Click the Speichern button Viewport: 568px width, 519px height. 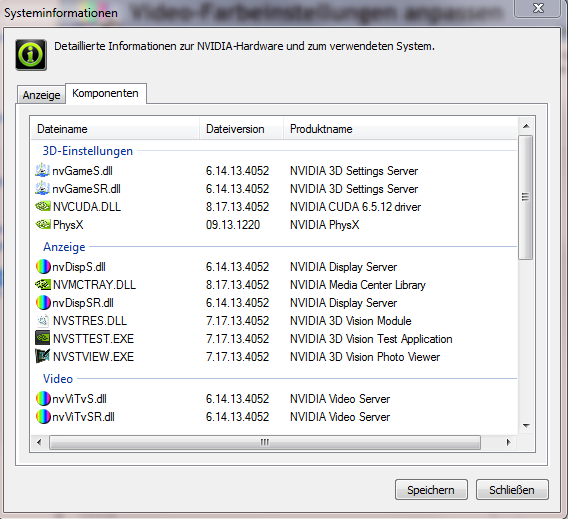coord(431,490)
